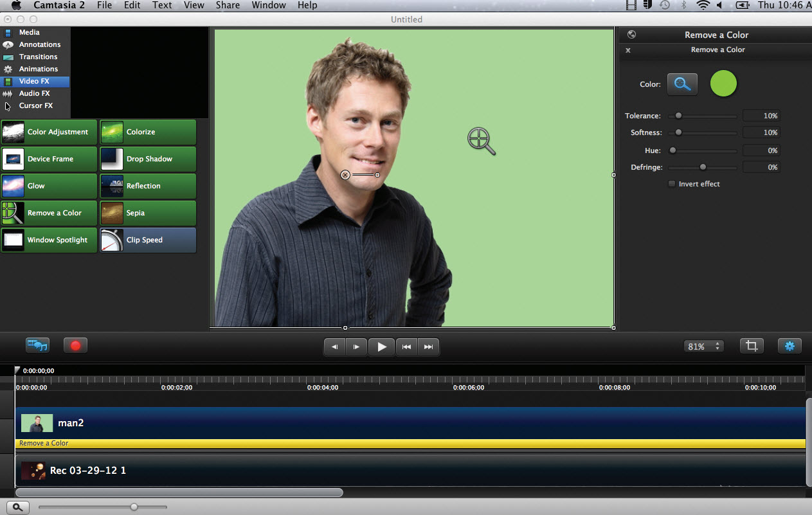The height and width of the screenshot is (515, 812).
Task: Select the Window Spotlight effect
Action: [x=49, y=240]
